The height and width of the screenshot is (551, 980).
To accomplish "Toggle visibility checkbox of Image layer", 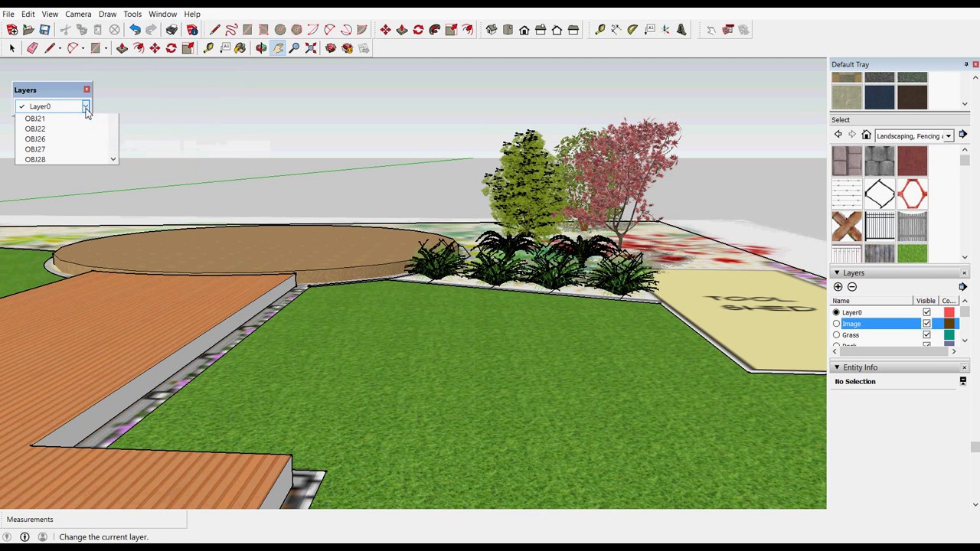I will [926, 324].
